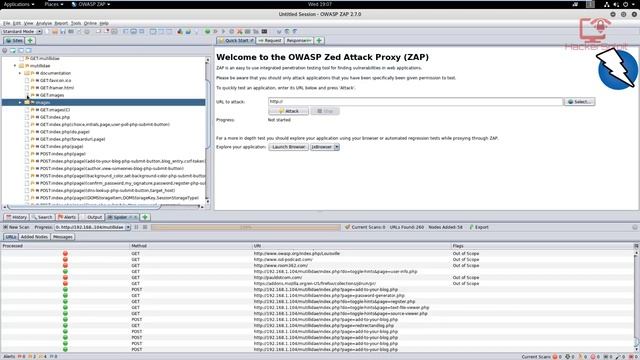Click the New Session toolbar icon
This screenshot has width=640, height=360.
pos(47,31)
